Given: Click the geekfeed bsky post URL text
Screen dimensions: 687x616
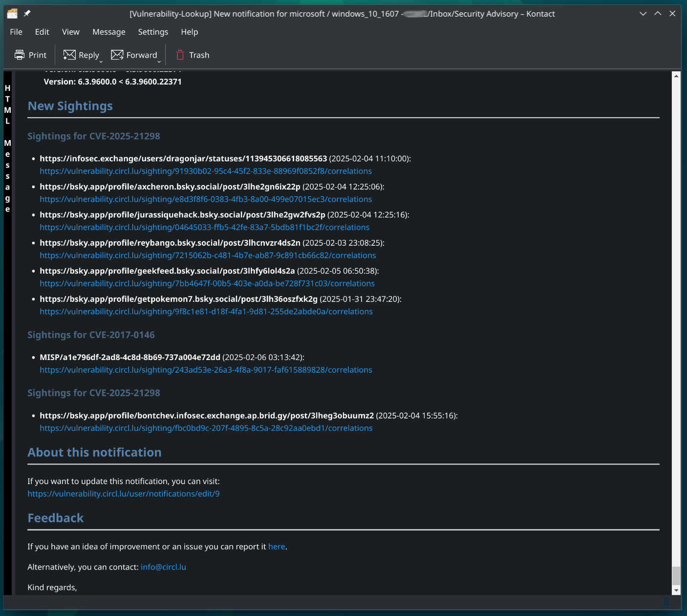Looking at the screenshot, I should click(167, 271).
